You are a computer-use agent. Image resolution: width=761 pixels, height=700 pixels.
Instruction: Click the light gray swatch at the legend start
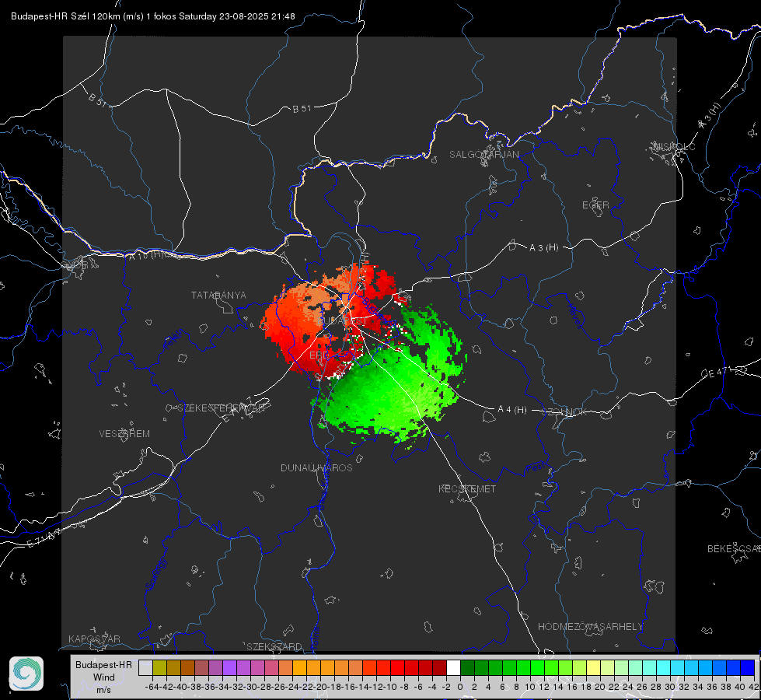(x=145, y=667)
